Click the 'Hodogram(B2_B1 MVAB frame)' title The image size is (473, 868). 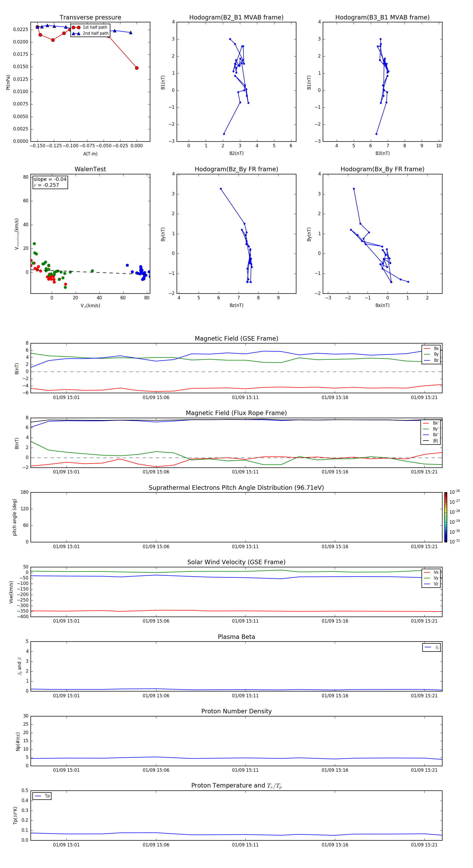236,18
